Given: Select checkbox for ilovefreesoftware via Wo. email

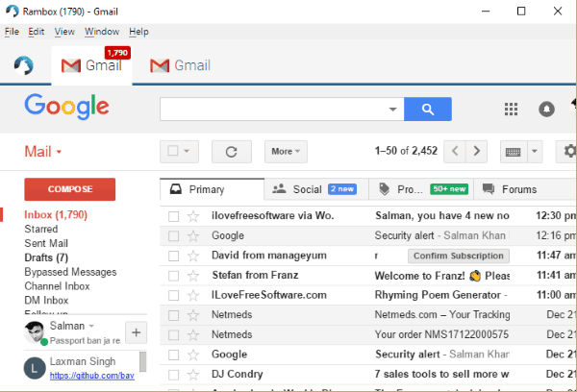Looking at the screenshot, I should [174, 216].
